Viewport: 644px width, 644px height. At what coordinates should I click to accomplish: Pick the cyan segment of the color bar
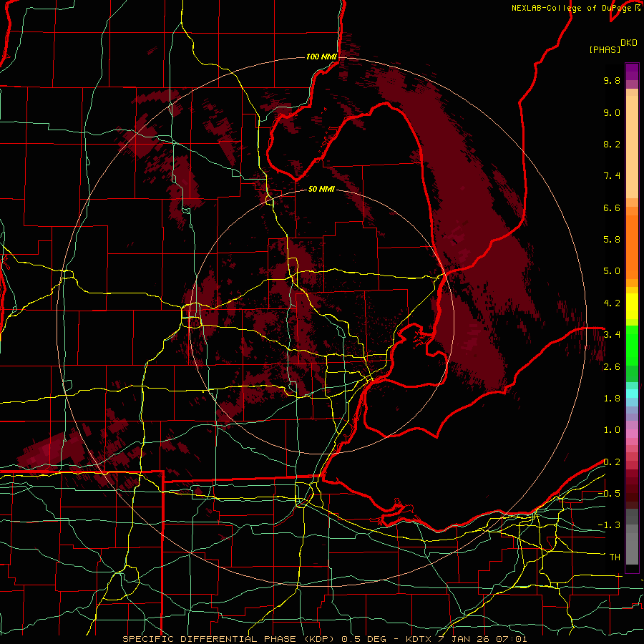(632, 394)
